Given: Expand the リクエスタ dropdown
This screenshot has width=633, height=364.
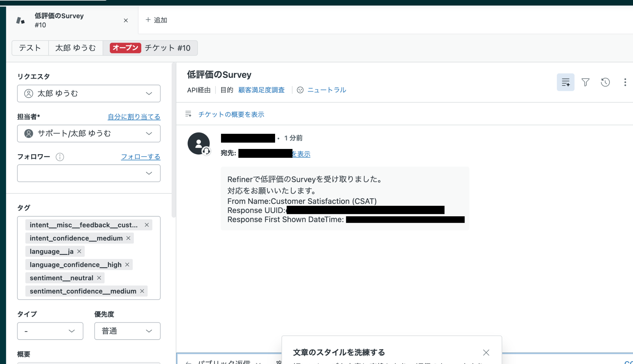Looking at the screenshot, I should pos(89,93).
